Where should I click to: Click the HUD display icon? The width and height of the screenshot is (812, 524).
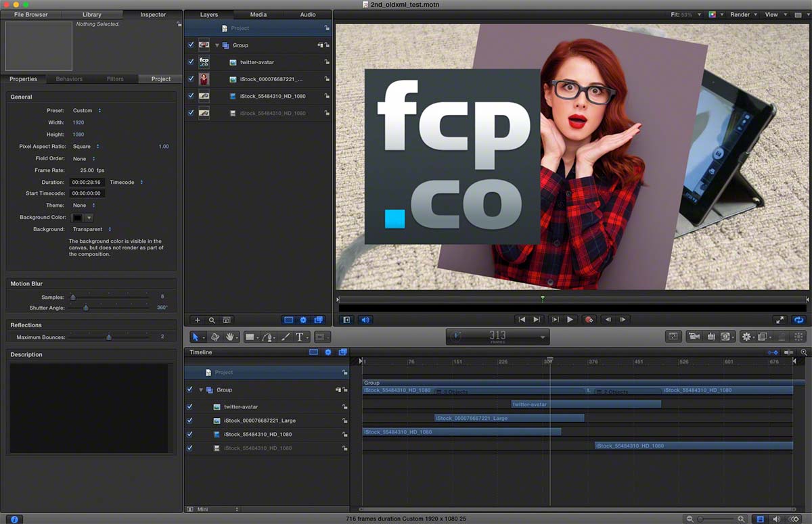coord(673,336)
